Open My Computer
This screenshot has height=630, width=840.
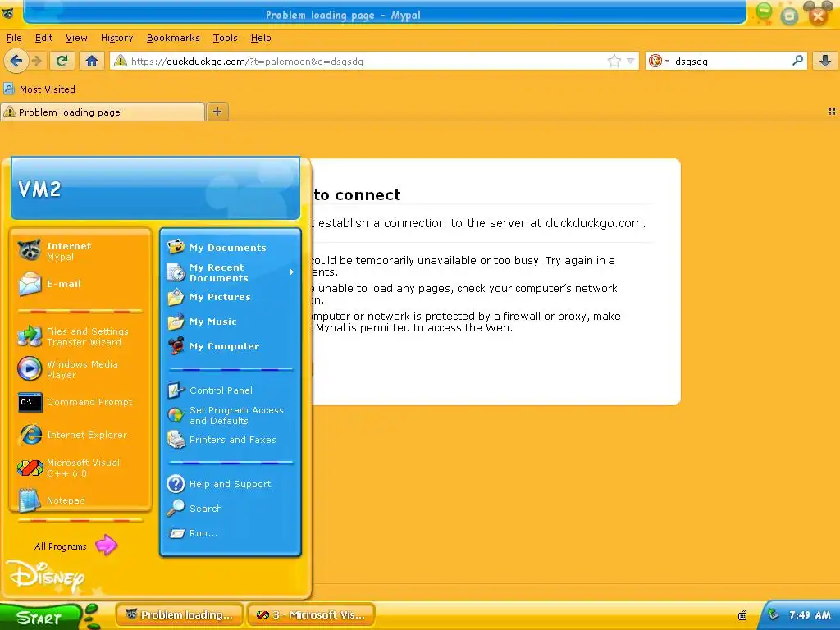point(231,346)
